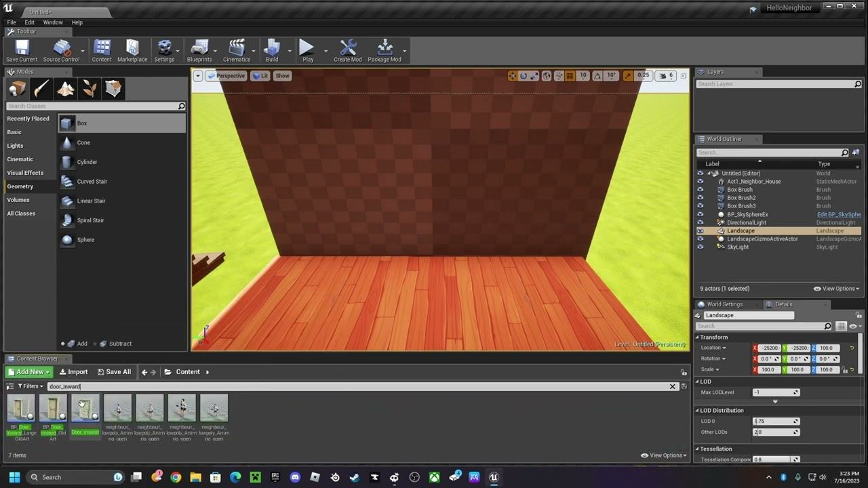Open scale snap 0.25 dropdown
This screenshot has height=488, width=868.
pos(643,76)
